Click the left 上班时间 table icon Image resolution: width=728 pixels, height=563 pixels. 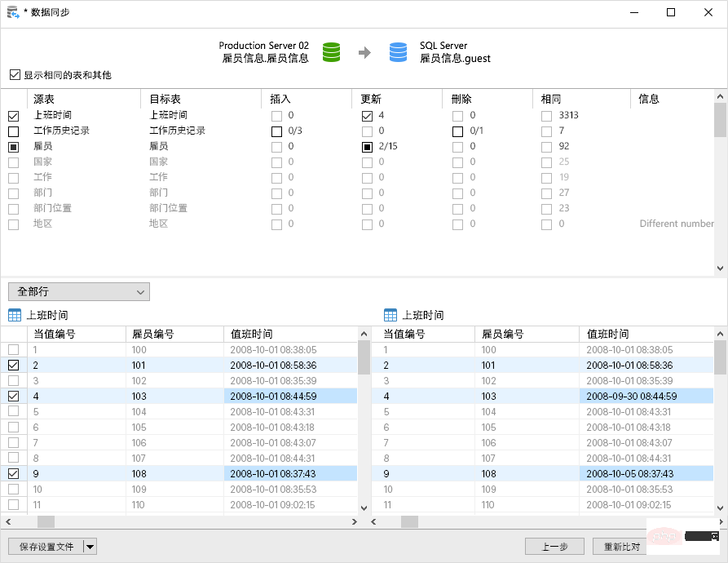(15, 316)
